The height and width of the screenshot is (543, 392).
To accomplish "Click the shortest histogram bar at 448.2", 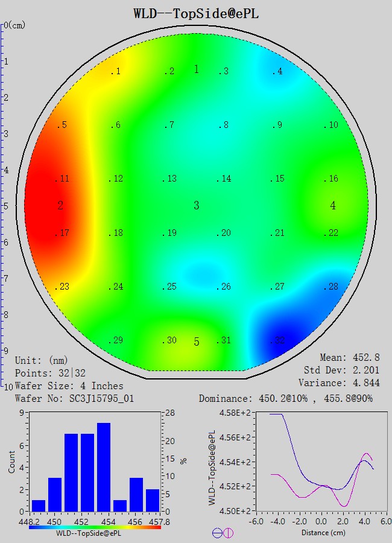I will click(39, 506).
